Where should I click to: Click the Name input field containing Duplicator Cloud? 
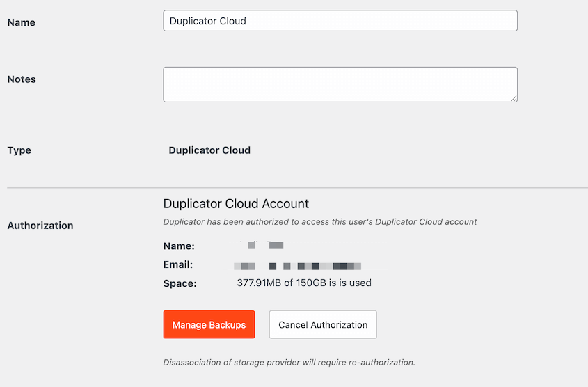pos(340,21)
